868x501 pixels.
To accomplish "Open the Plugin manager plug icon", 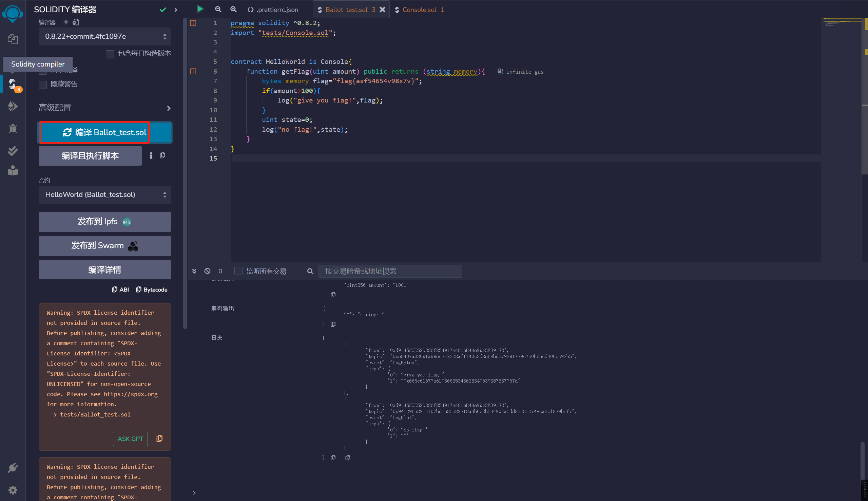I will pos(13,468).
